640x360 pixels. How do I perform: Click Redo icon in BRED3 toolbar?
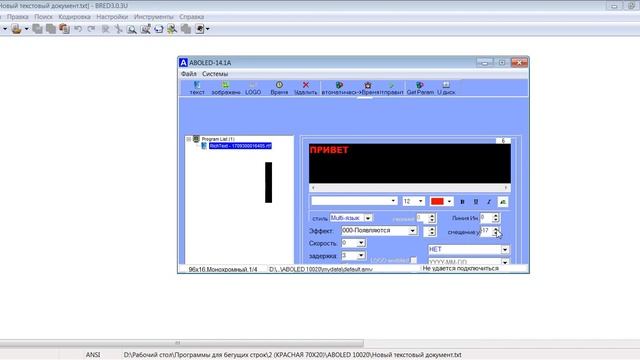click(x=91, y=29)
